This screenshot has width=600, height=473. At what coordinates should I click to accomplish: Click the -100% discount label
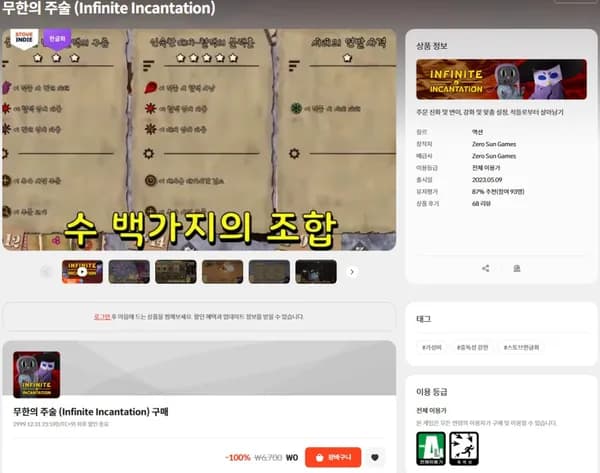pos(238,457)
